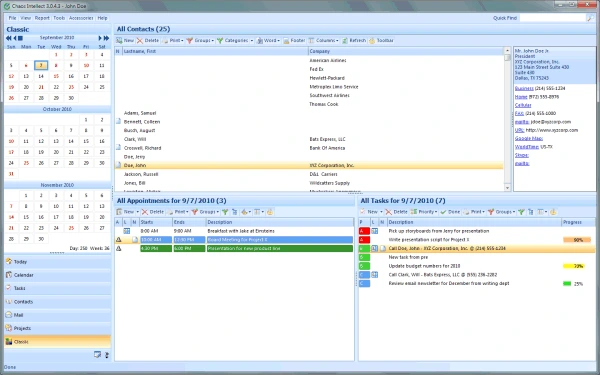Switch to the Projects view in the sidebar
The height and width of the screenshot is (375, 600).
[57, 328]
